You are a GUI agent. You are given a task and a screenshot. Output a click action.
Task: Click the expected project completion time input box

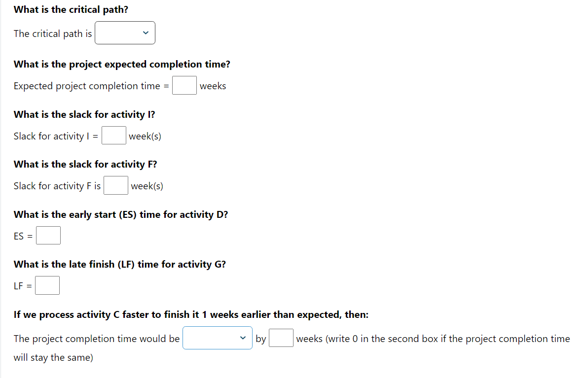point(184,85)
